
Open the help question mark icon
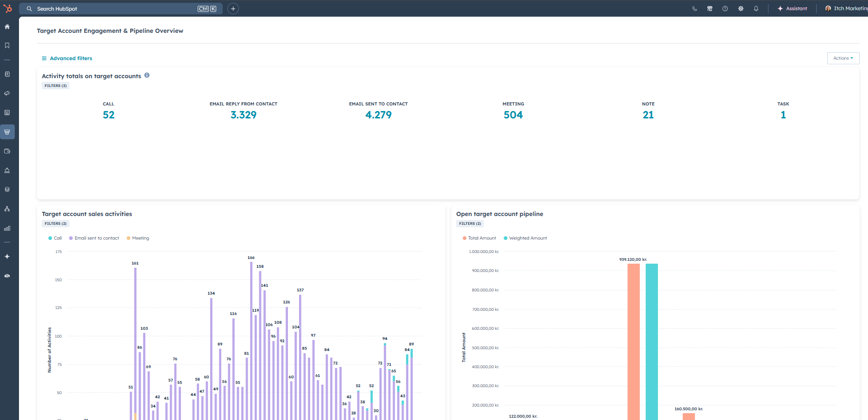725,8
